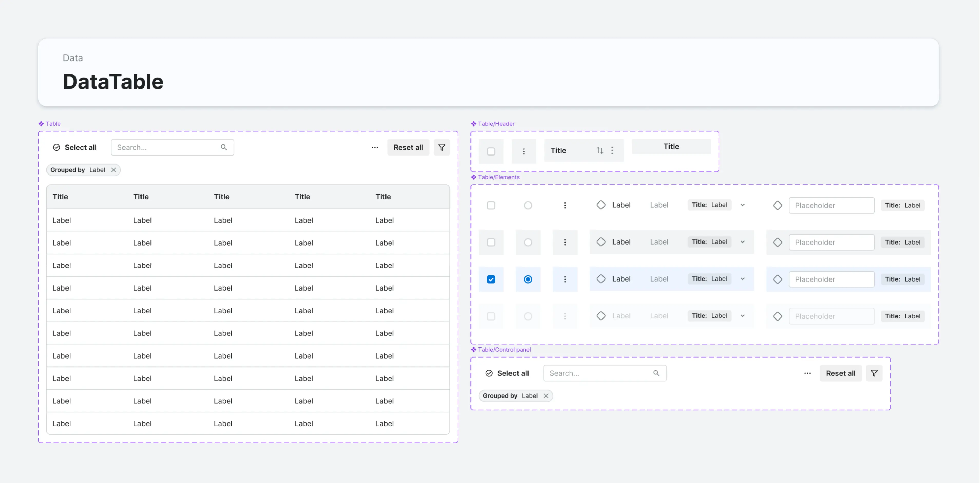Click the diamond icon beside Placeholder in disabled row
Screen dimensions: 980x483
pyautogui.click(x=778, y=316)
